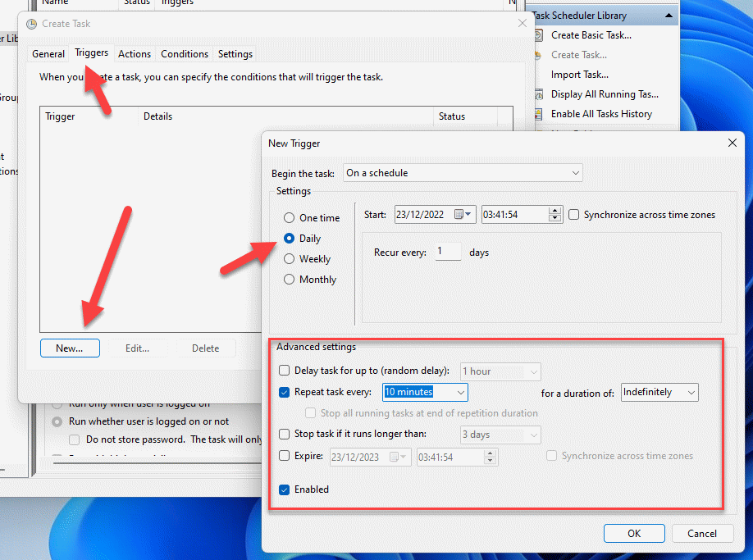Screen dimensions: 753x560
Task: Toggle Synchronize across time zones next to Start
Action: coord(574,215)
